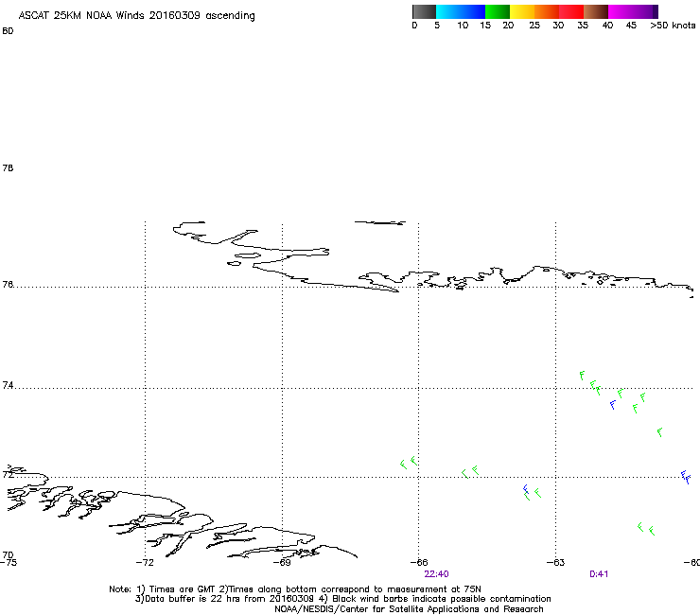
Task: Click the cyan-to-blue 5–15 knots color segment
Action: point(461,11)
